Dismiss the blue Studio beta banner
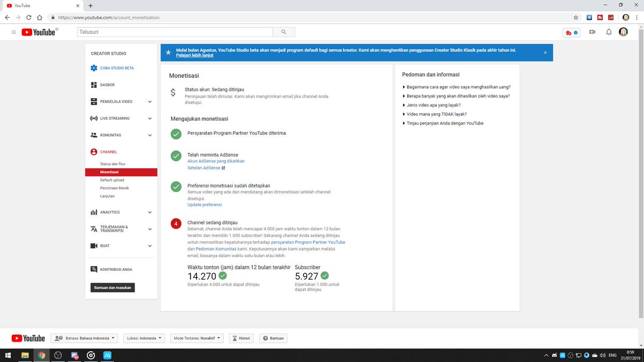 coord(545,53)
